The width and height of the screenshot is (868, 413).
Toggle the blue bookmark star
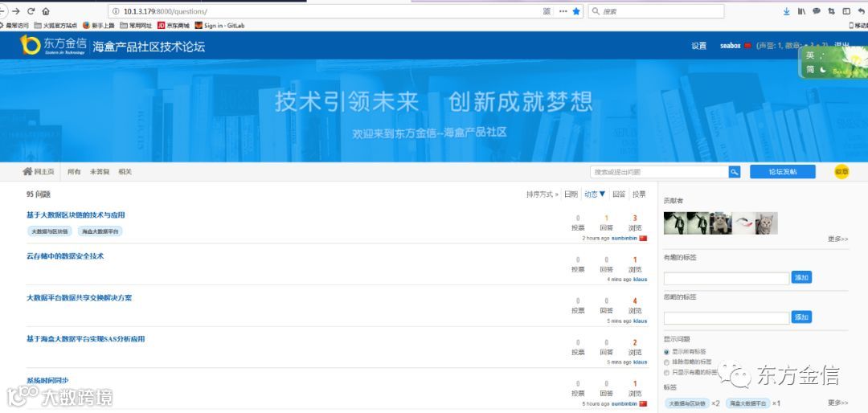click(576, 11)
